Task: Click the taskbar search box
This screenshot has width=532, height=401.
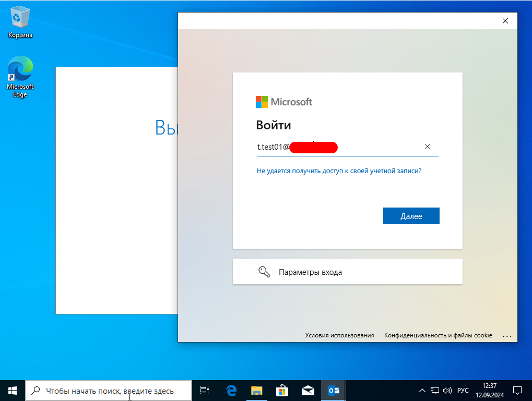Action: click(x=109, y=391)
